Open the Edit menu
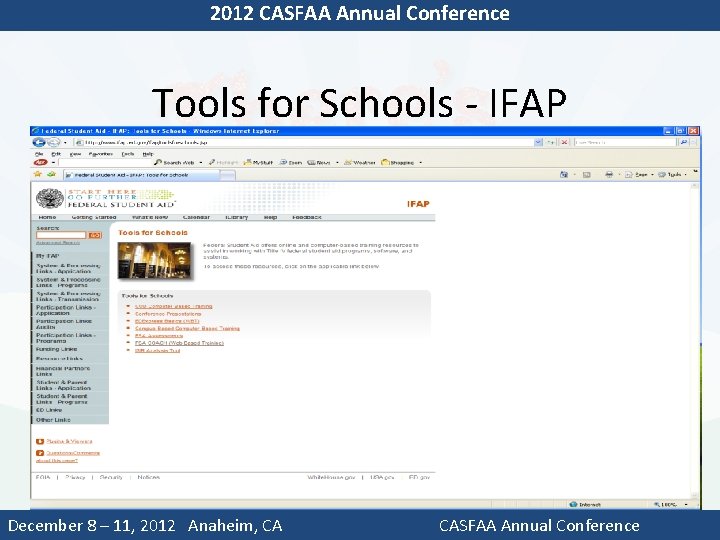Viewport: 720px width, 540px height. (56, 154)
